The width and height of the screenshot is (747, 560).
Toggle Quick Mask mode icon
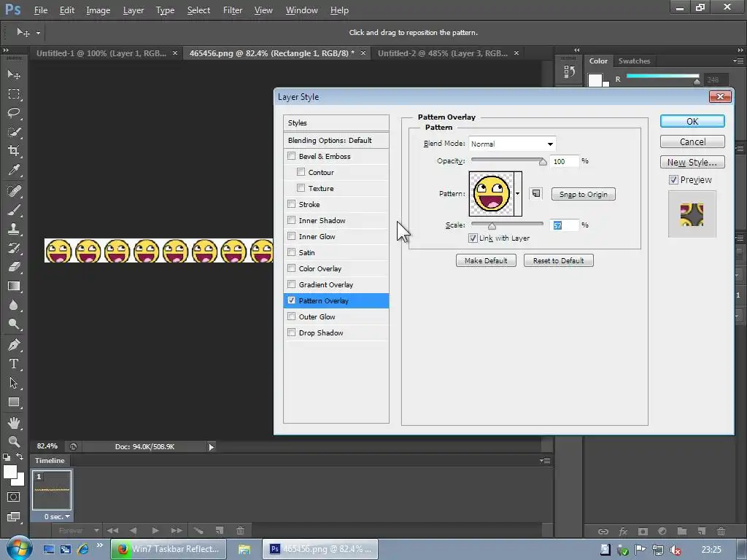[13, 497]
